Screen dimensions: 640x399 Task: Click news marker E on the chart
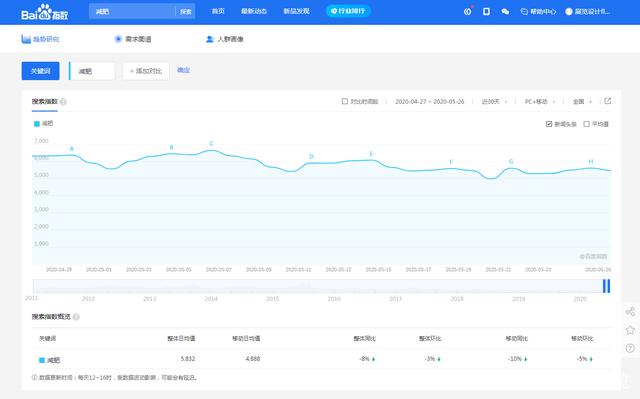click(371, 154)
